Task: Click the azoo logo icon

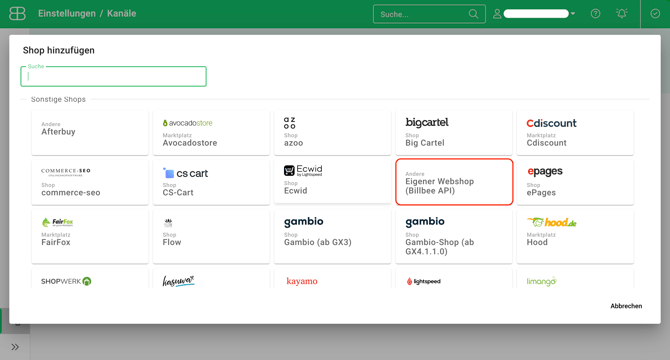Action: coord(289,123)
